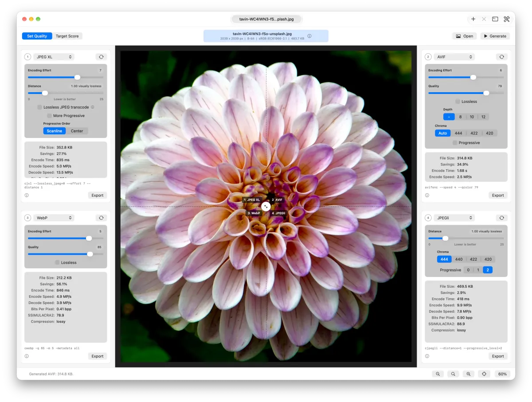The height and width of the screenshot is (402, 532).
Task: Click the JPEG XL Encoding Effort slider handle
Action: [77, 77]
